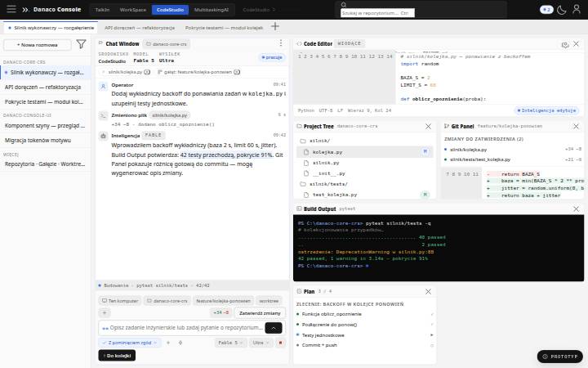Close the Project Tree panel
588x368 pixels.
pyautogui.click(x=428, y=127)
